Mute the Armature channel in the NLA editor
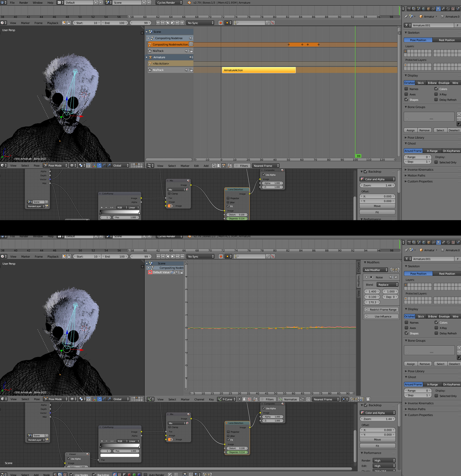The height and width of the screenshot is (476, 461). pyautogui.click(x=191, y=57)
